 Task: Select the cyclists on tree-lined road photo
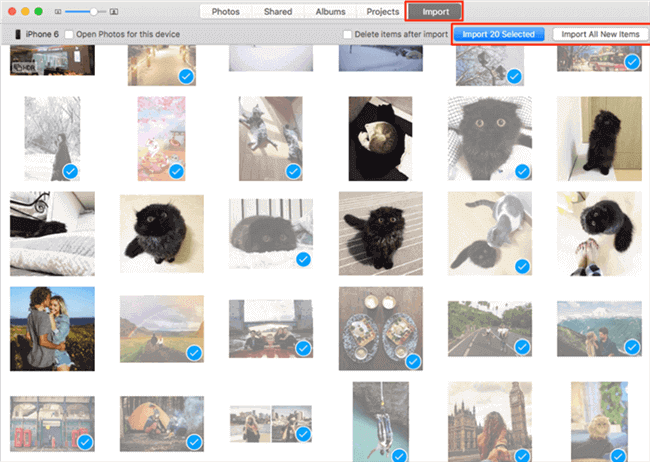click(490, 329)
